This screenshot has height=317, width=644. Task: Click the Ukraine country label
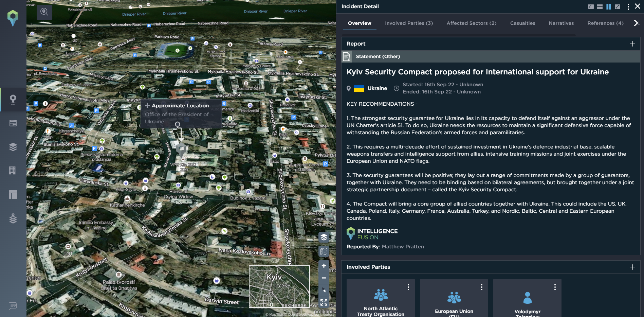[x=377, y=88]
